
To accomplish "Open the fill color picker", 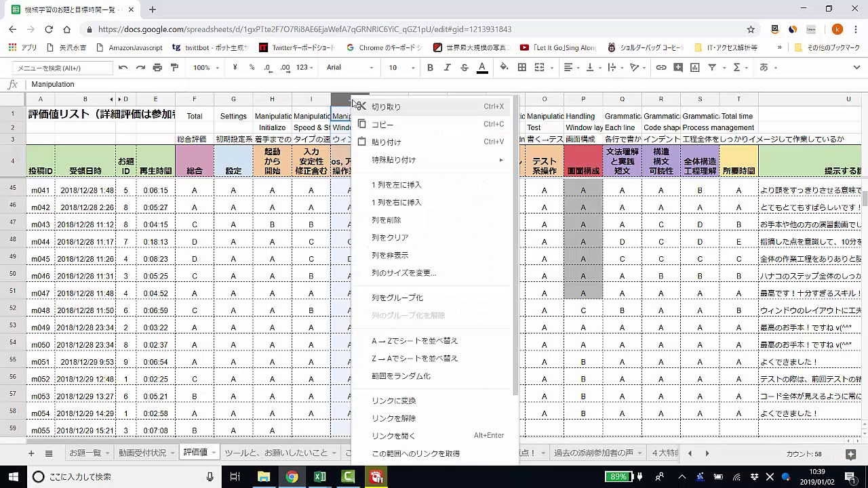I will click(504, 68).
